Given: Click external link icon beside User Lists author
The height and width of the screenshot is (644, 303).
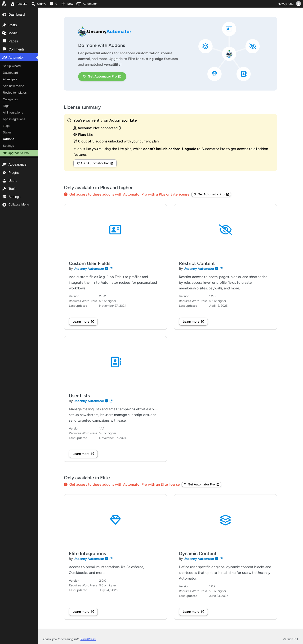Looking at the screenshot, I should point(111,401).
